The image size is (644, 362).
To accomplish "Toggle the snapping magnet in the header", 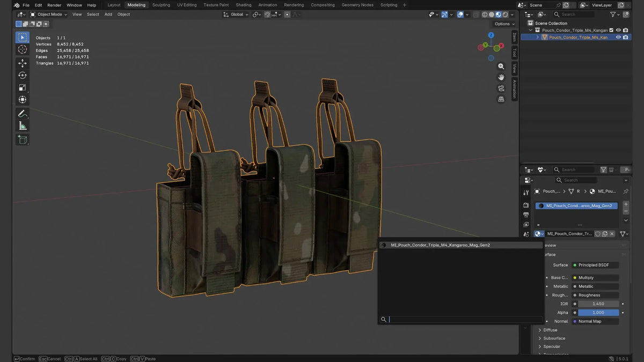I will (x=267, y=14).
